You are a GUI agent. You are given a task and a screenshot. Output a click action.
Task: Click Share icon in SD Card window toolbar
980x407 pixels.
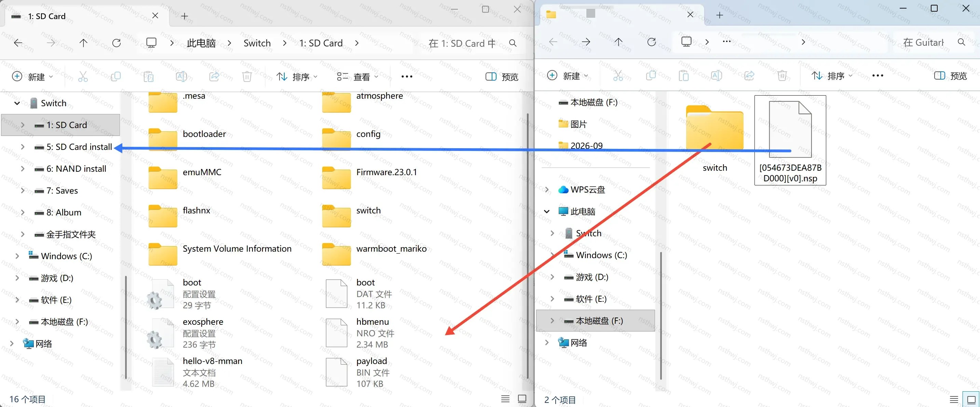pos(214,77)
